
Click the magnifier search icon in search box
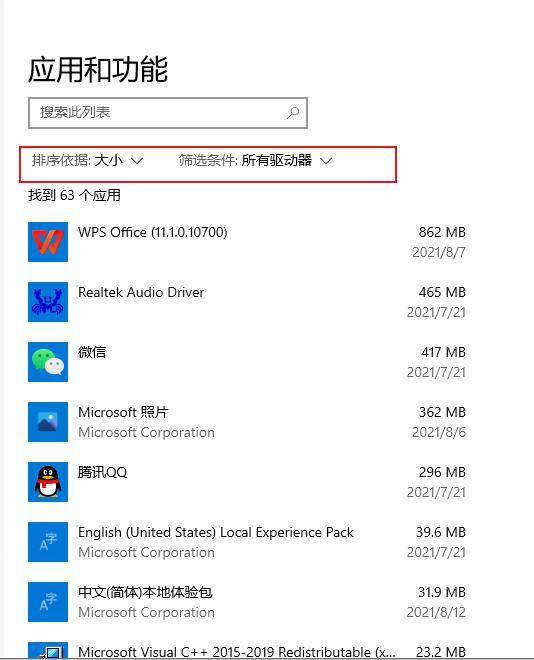coord(293,112)
